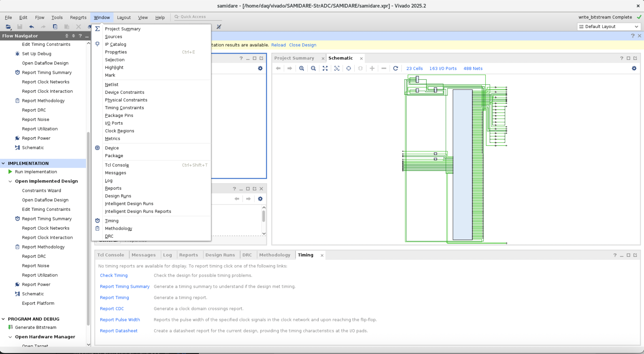644x354 pixels.
Task: Regenerate the schematic with refresh icon
Action: click(396, 68)
